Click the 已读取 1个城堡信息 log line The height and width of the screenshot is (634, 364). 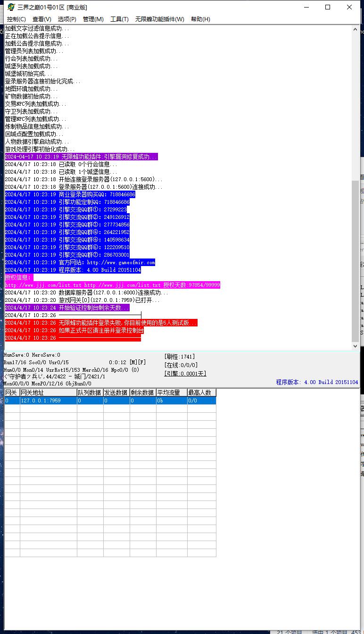pos(61,172)
